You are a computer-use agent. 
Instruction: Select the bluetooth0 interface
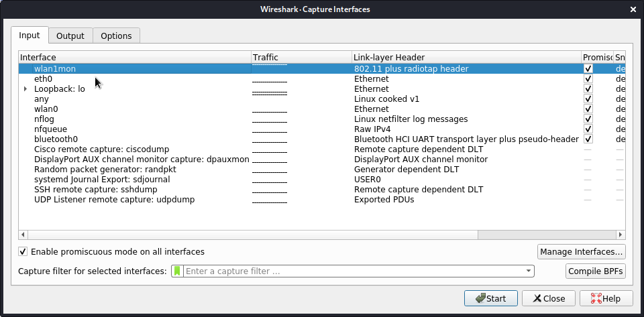(x=56, y=139)
